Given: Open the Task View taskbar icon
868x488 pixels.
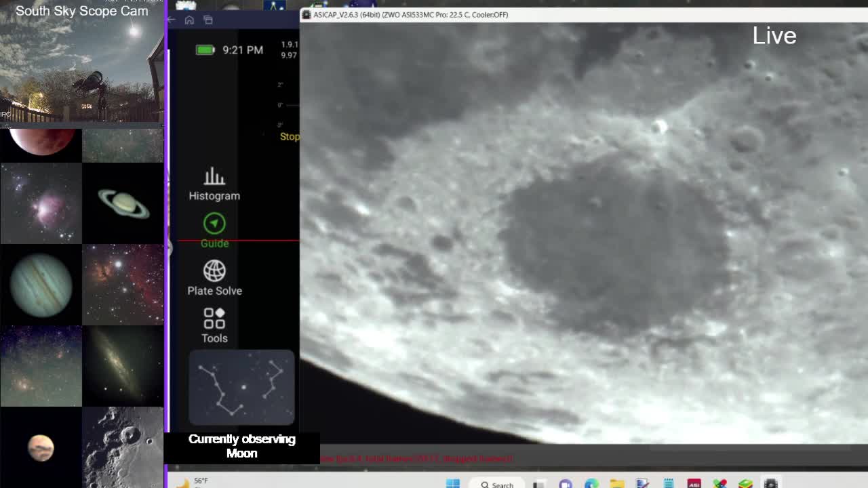Looking at the screenshot, I should click(x=539, y=484).
